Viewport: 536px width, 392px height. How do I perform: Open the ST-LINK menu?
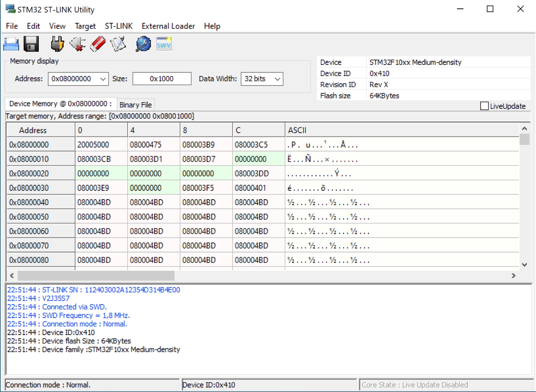tap(119, 26)
